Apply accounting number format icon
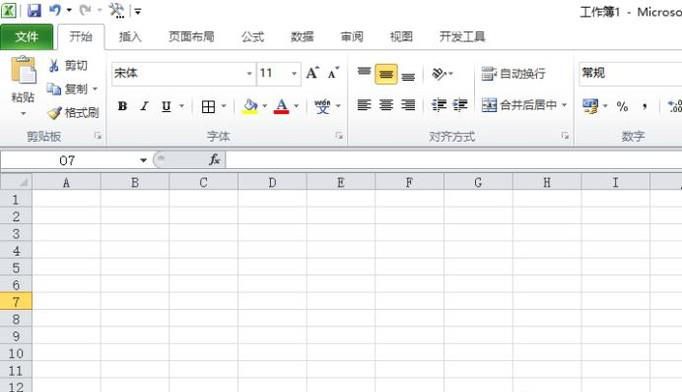This screenshot has height=392, width=682. click(x=590, y=106)
